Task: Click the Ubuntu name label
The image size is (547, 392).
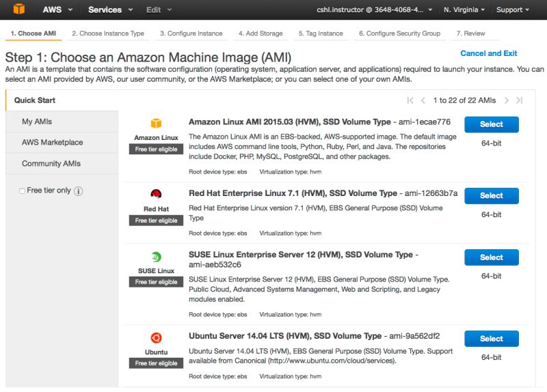Action: [156, 352]
